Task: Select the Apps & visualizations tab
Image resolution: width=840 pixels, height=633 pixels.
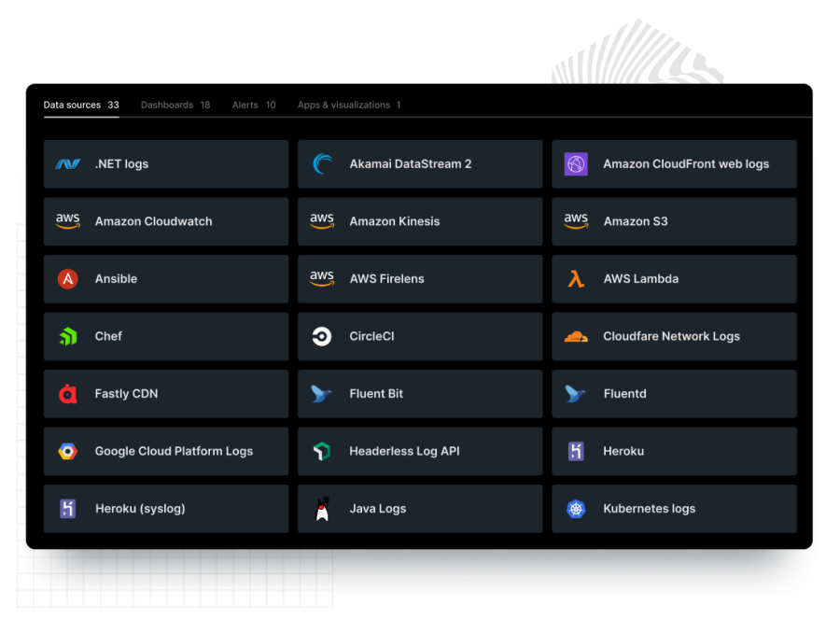Action: (344, 105)
